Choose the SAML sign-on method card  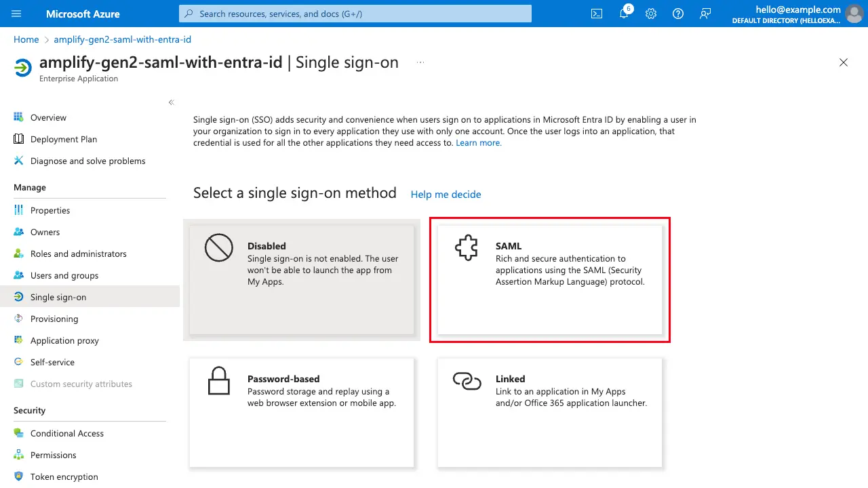(550, 280)
